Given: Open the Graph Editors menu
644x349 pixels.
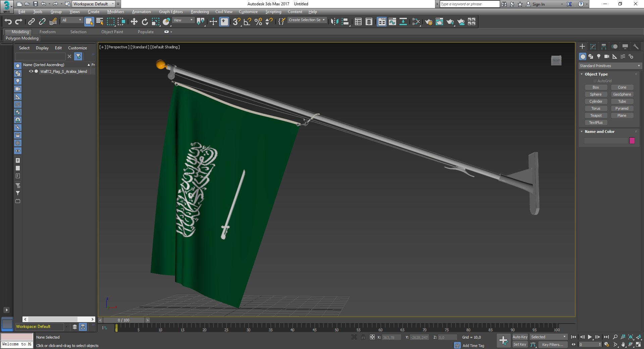Looking at the screenshot, I should (x=171, y=12).
